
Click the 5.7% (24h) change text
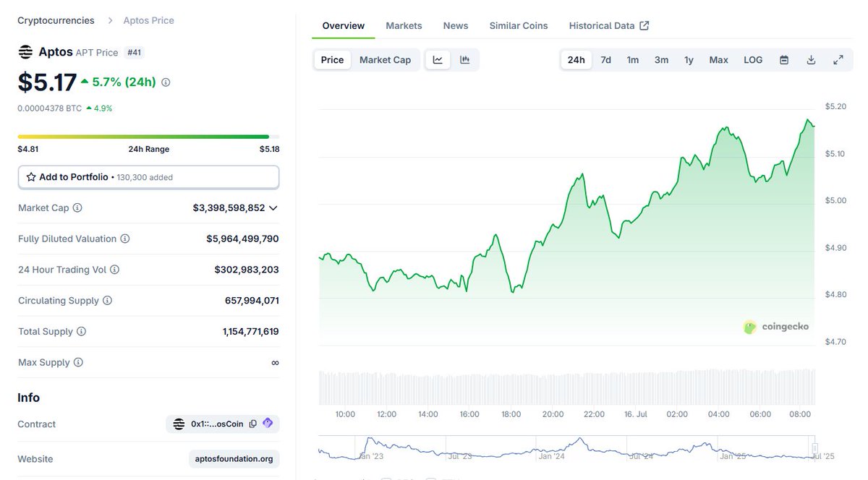pos(124,82)
